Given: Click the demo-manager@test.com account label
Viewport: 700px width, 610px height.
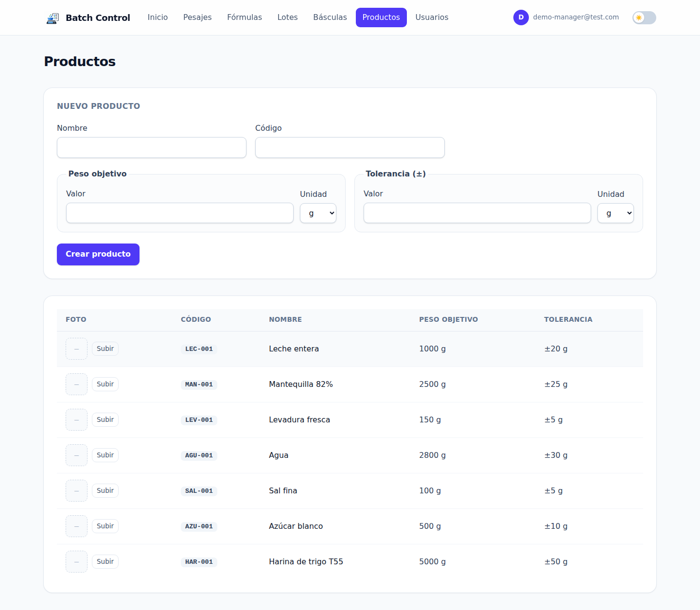Looking at the screenshot, I should 576,17.
